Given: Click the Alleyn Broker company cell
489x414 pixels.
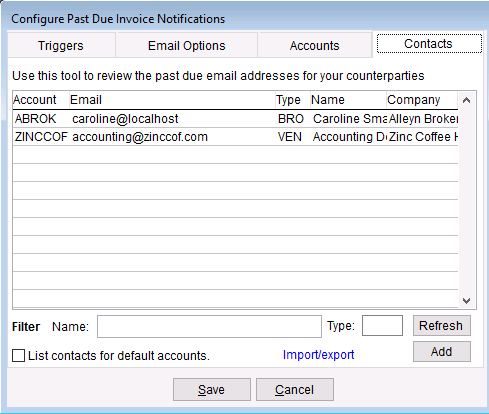Looking at the screenshot, I should tap(423, 119).
